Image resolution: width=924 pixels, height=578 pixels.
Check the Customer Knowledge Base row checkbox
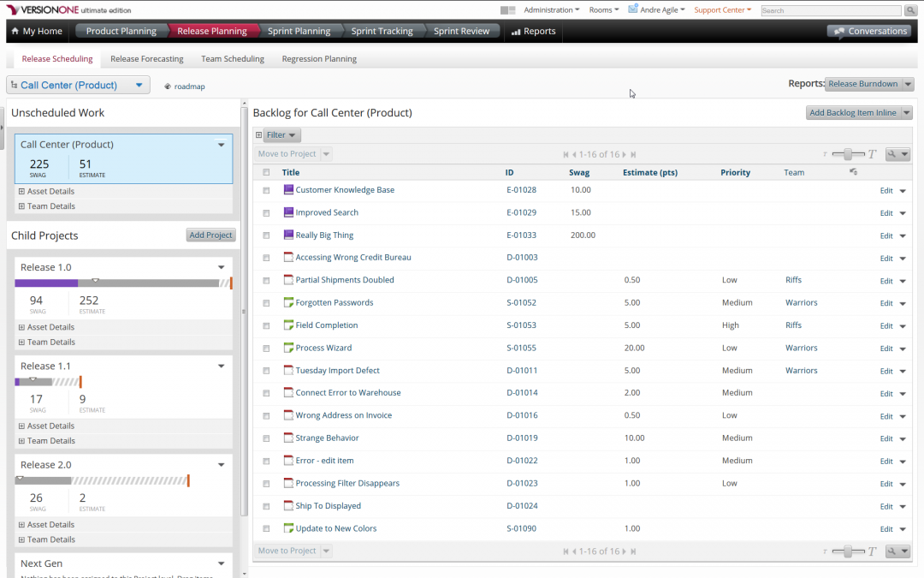tap(266, 190)
